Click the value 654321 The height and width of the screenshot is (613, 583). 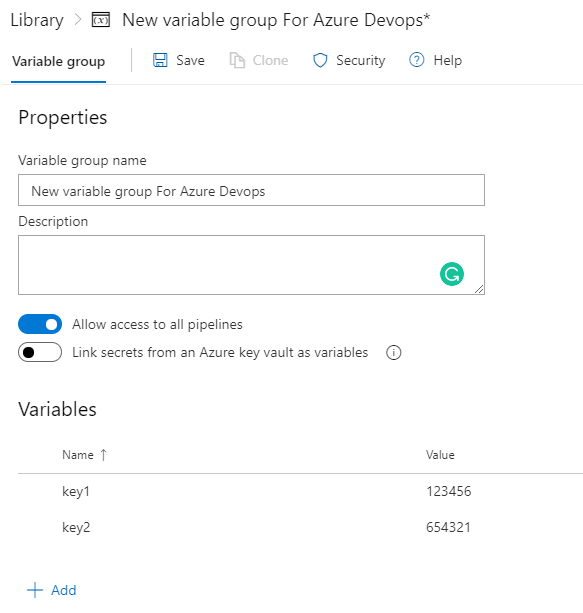point(448,527)
